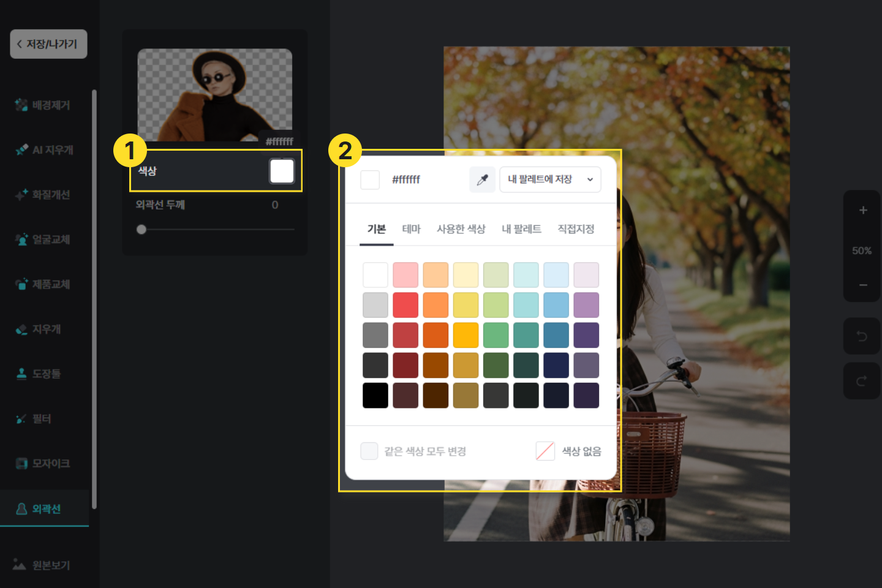
Task: Click the #ffffff hex color field
Action: tap(406, 179)
